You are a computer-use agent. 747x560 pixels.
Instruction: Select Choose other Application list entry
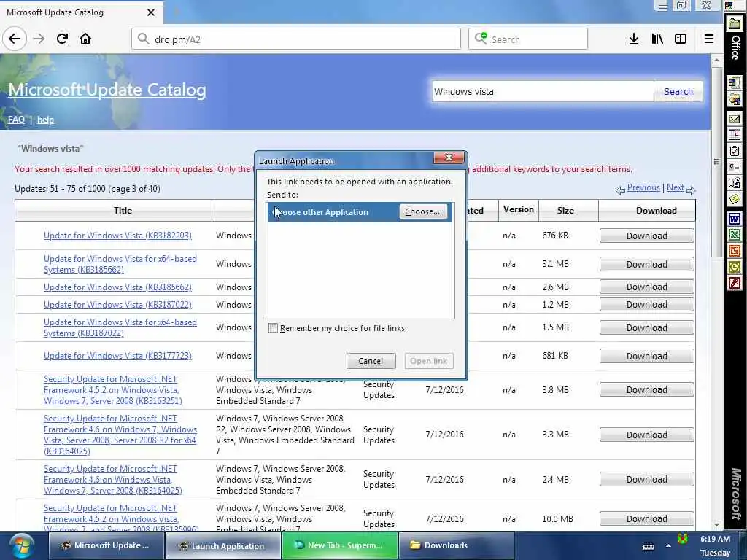point(360,212)
